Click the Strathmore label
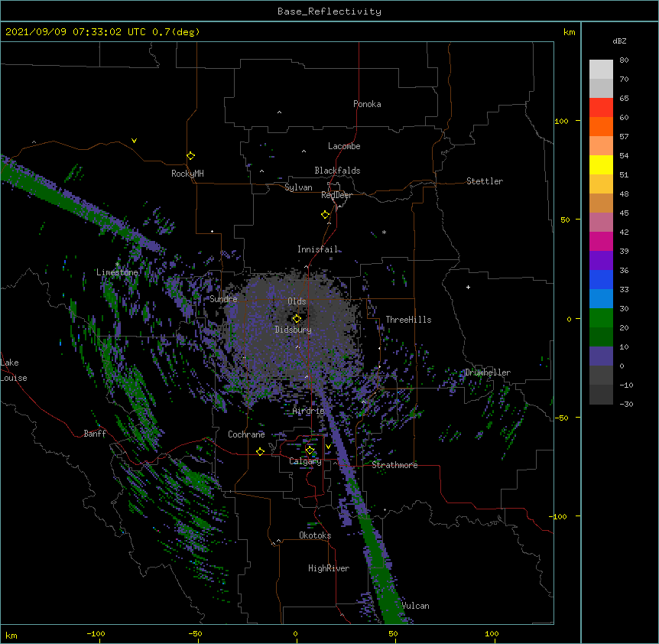 tap(394, 465)
